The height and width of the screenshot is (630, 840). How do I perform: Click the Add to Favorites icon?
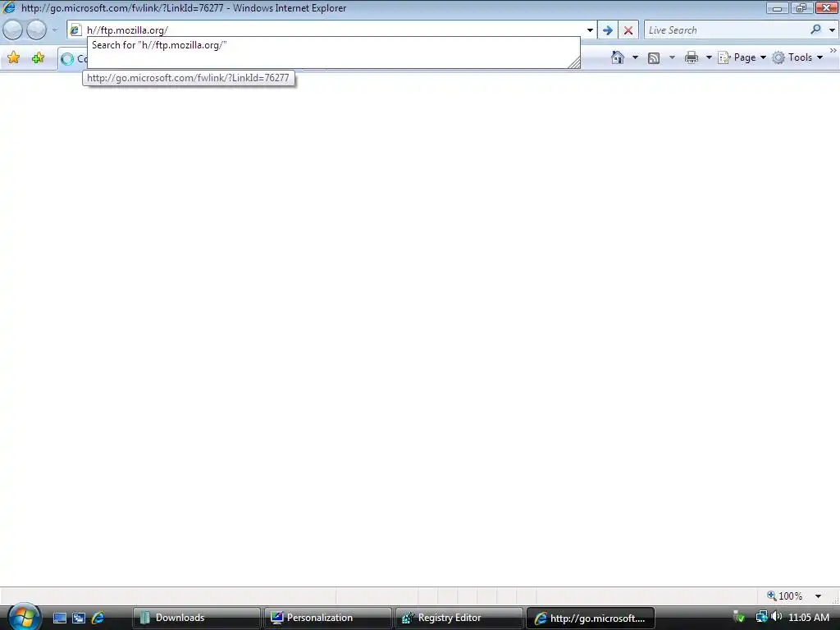click(x=38, y=57)
